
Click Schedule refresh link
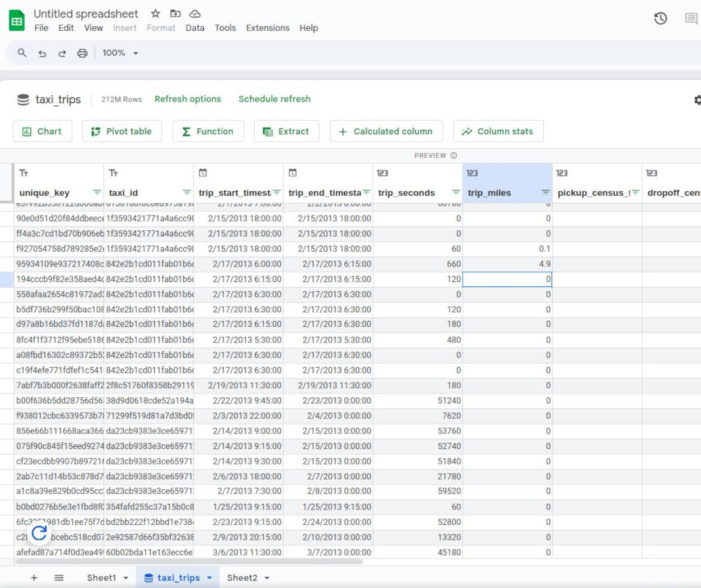(274, 99)
